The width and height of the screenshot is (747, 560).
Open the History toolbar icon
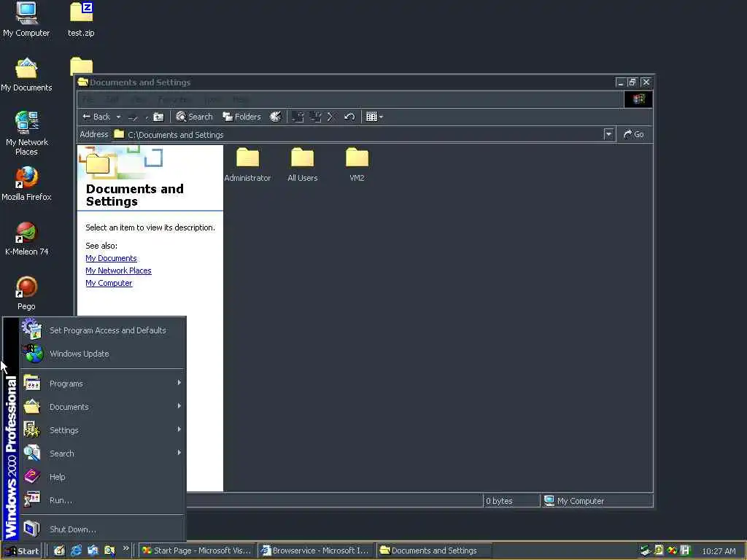point(275,117)
